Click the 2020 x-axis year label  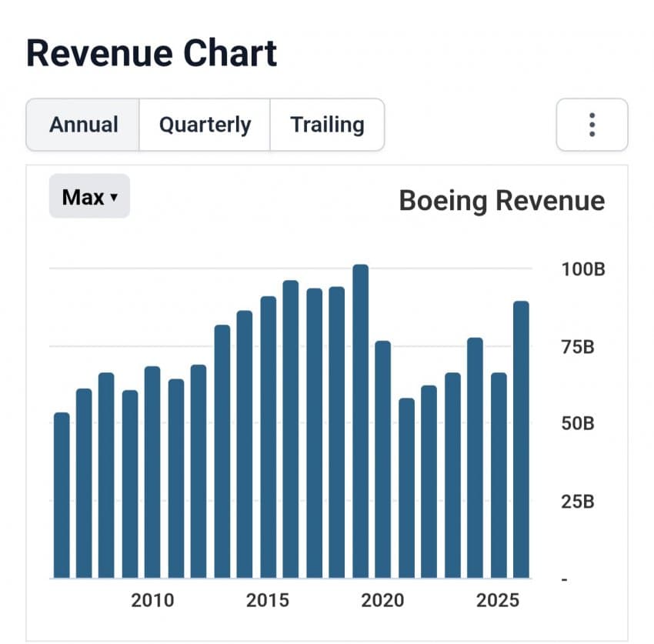tap(382, 600)
